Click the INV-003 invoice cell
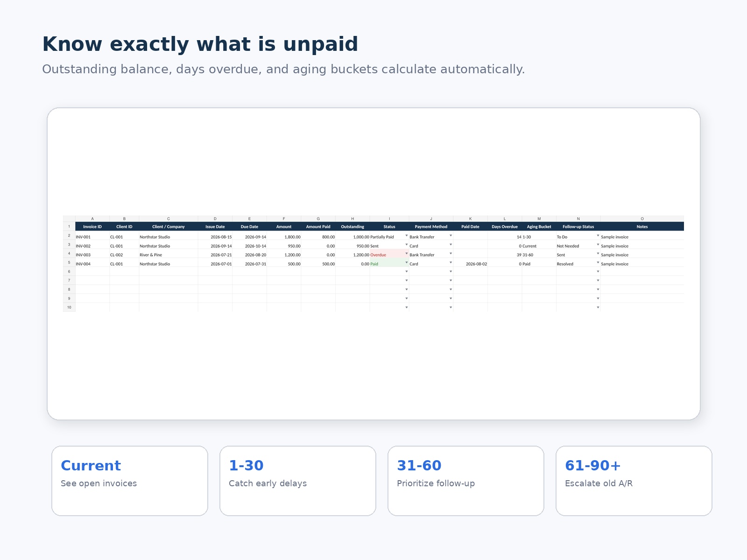The image size is (747, 560). click(92, 253)
